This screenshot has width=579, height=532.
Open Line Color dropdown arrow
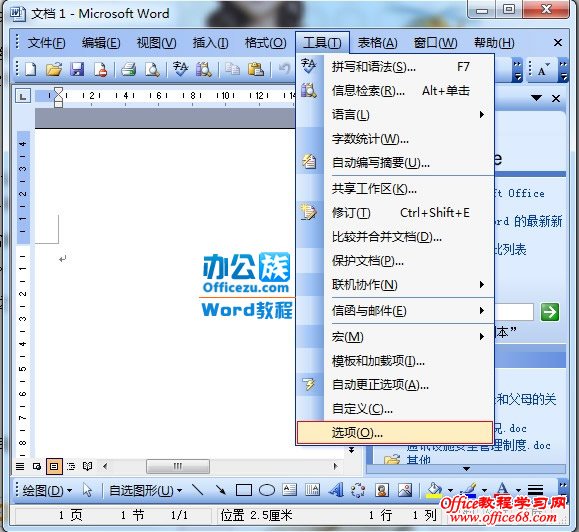coord(484,491)
